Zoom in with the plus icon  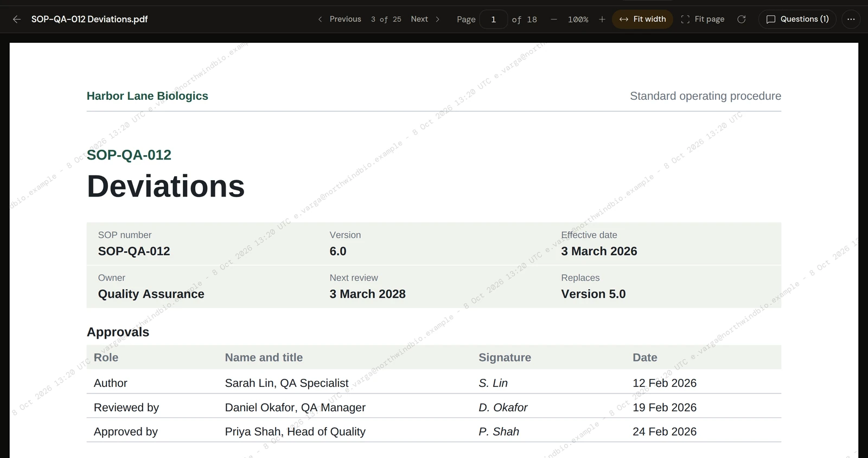pyautogui.click(x=602, y=20)
